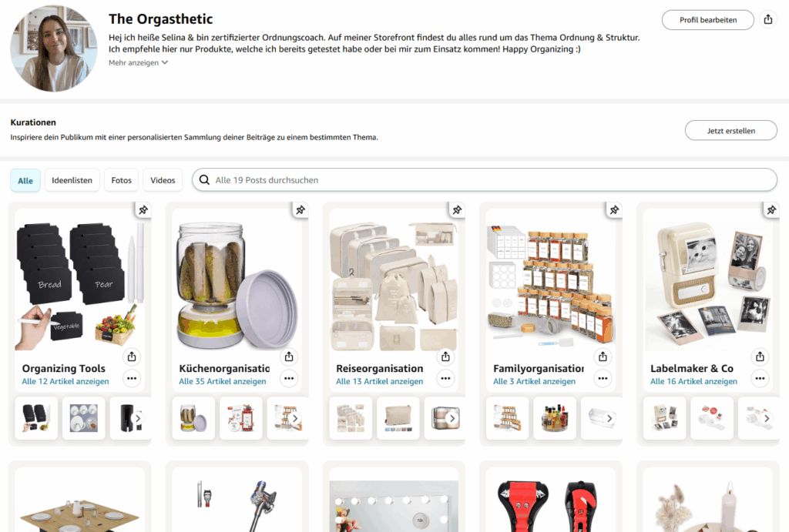The width and height of the screenshot is (789, 532).
Task: Toggle pin on Organizing Tools card
Action: click(x=143, y=209)
